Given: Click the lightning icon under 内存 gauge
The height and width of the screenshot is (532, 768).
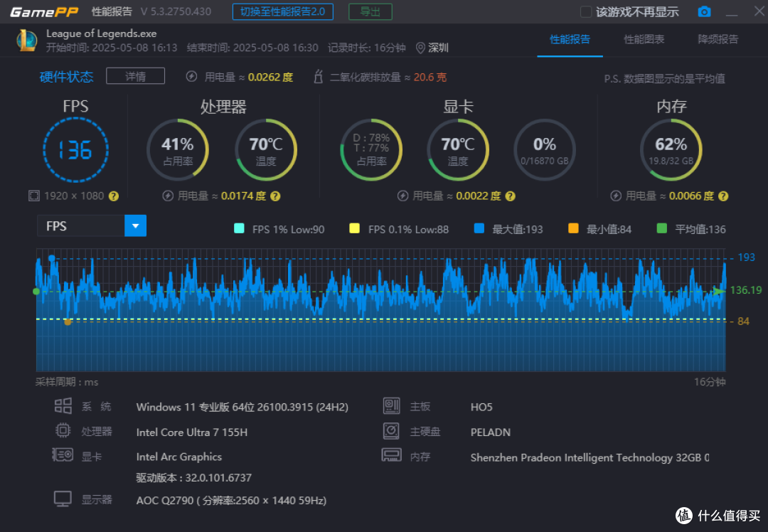Looking at the screenshot, I should 616,196.
